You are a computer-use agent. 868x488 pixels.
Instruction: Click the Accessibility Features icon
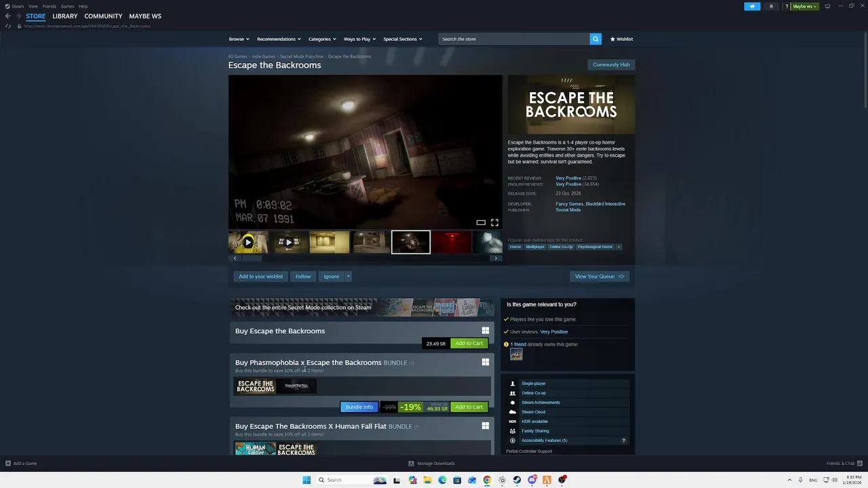click(513, 441)
